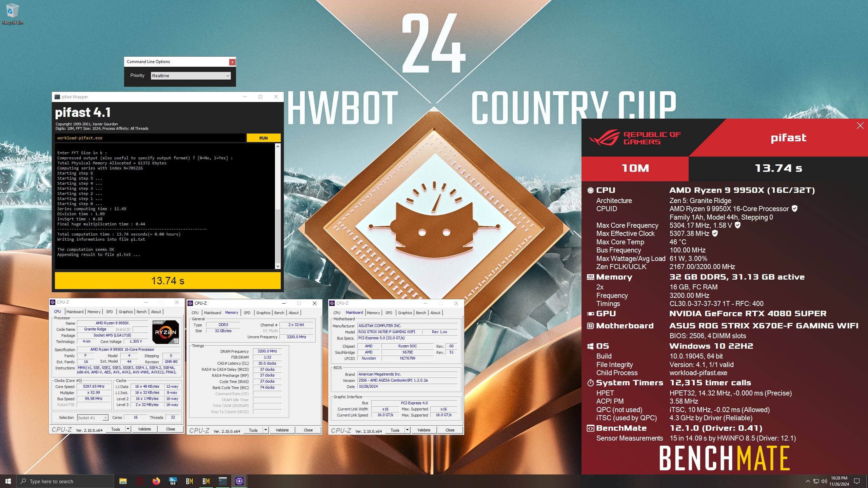868x488 pixels.
Task: Click the Type here to search box
Action: [x=65, y=481]
